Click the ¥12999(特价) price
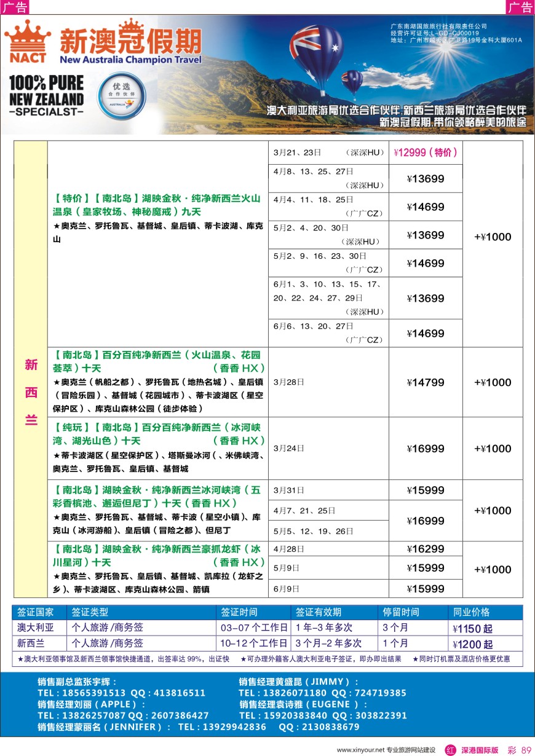Viewport: 535px width, 756px height. pyautogui.click(x=426, y=152)
